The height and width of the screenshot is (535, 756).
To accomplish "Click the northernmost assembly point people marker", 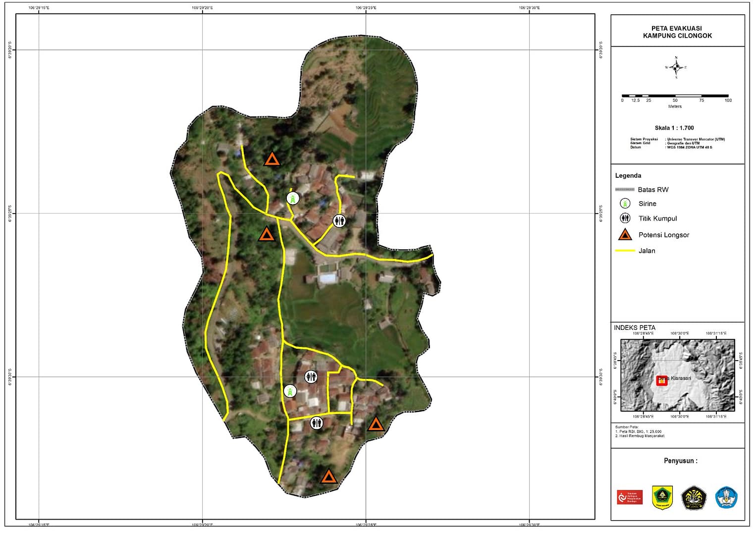I will click(x=339, y=221).
